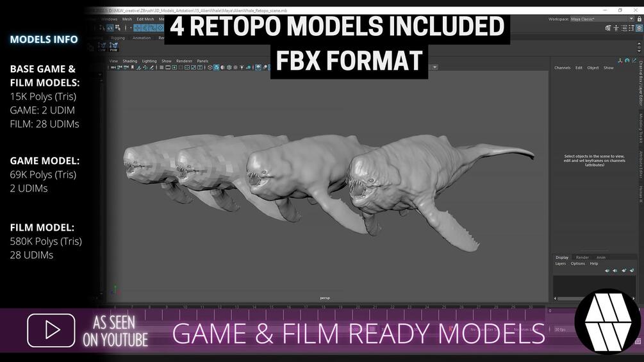Open the channel box Object menu
Viewport: 644px width, 362px height.
(593, 68)
